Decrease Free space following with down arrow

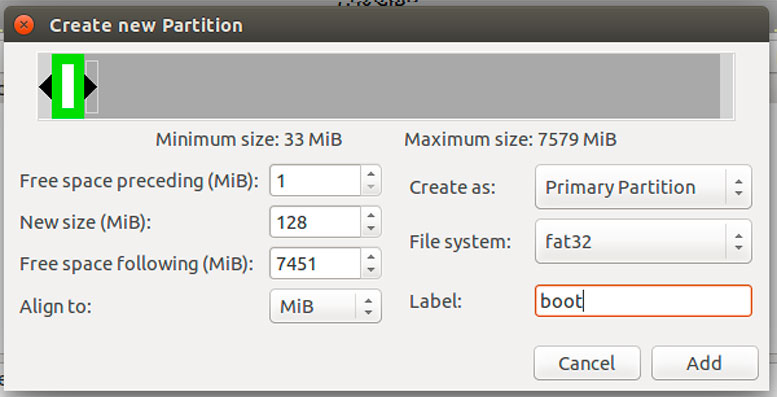(x=371, y=270)
